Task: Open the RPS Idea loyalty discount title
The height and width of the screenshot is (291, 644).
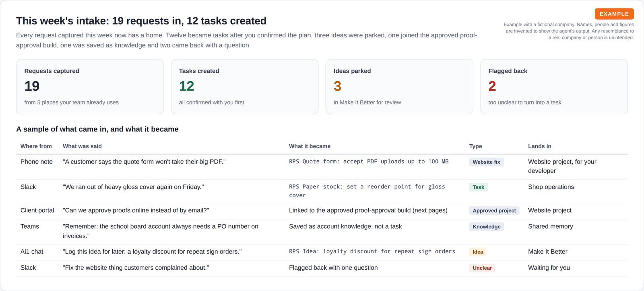Action: pyautogui.click(x=372, y=252)
